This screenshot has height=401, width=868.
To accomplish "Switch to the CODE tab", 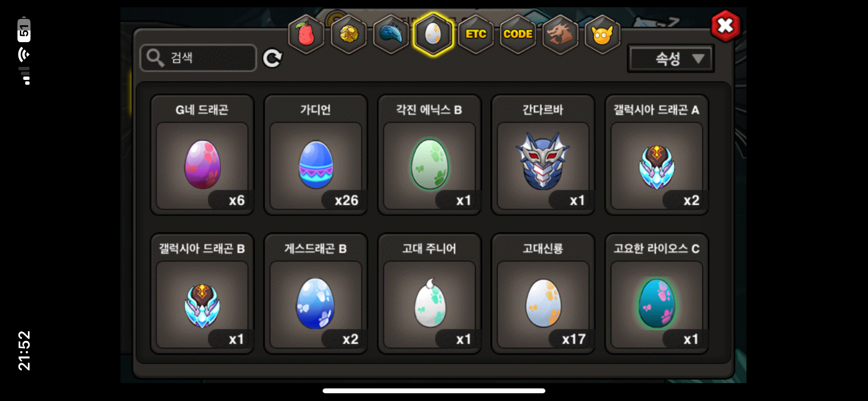I will pyautogui.click(x=518, y=34).
